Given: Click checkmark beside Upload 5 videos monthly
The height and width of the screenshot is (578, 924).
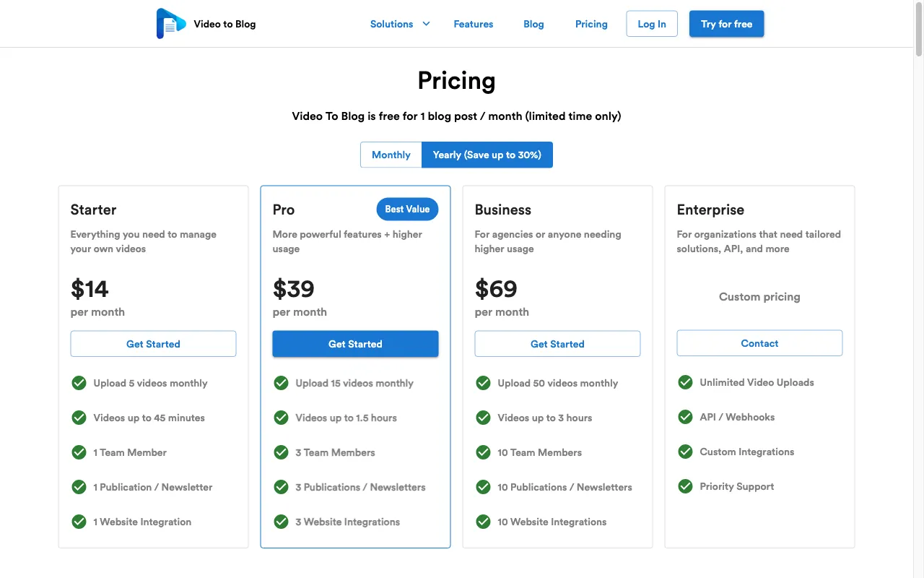Looking at the screenshot, I should point(79,383).
